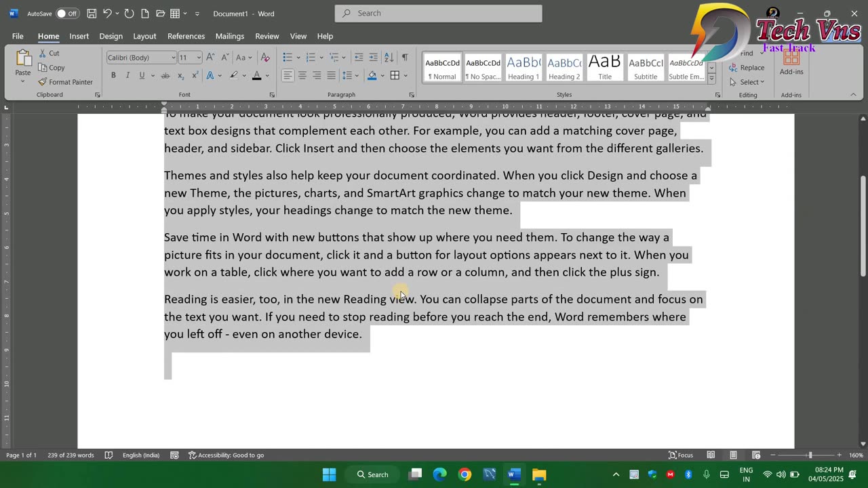Switch to Web Layout view in status bar
Viewport: 868px width, 488px height.
[756, 455]
